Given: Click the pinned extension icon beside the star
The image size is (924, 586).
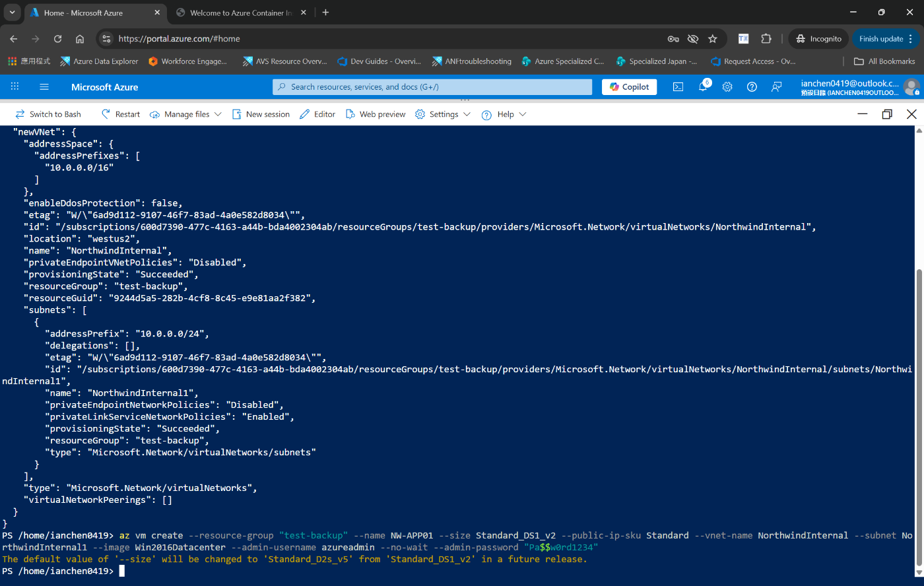Looking at the screenshot, I should pos(743,39).
